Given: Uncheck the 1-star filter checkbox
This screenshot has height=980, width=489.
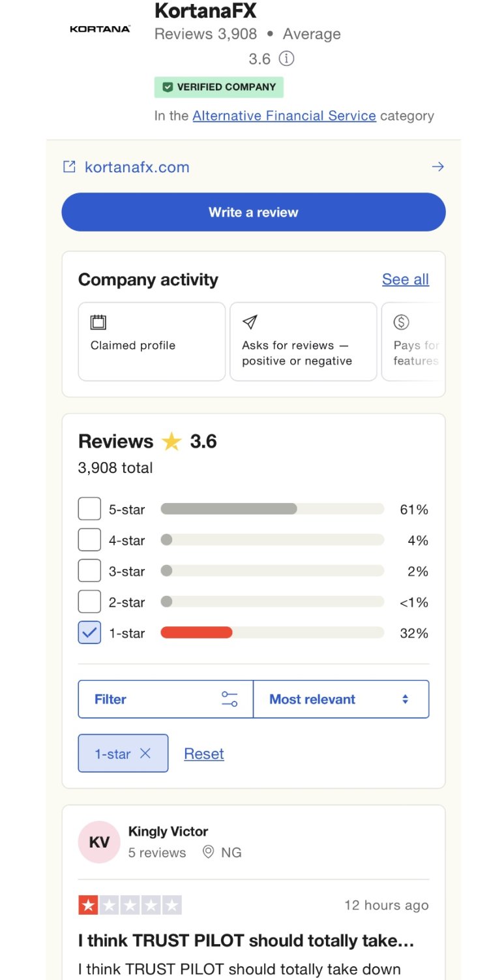Looking at the screenshot, I should (x=89, y=633).
